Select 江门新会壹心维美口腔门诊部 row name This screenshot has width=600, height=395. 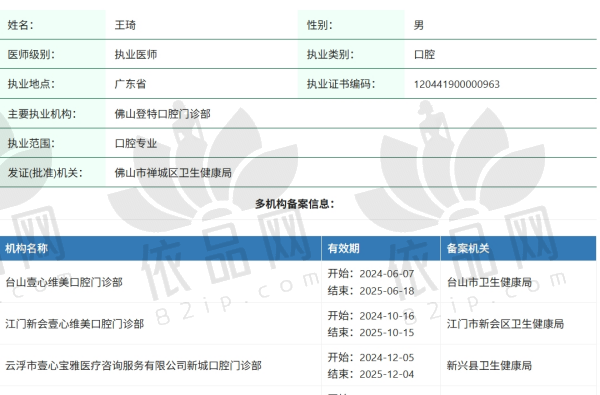pos(75,324)
